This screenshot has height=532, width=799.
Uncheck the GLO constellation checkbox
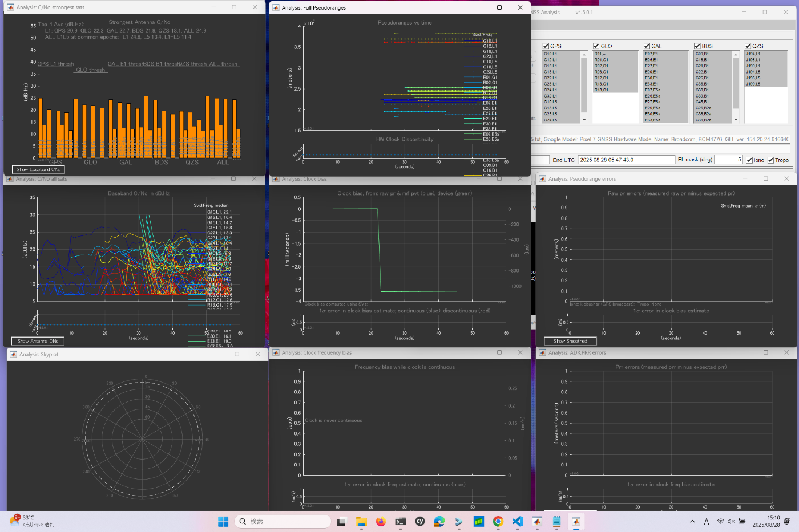point(596,46)
